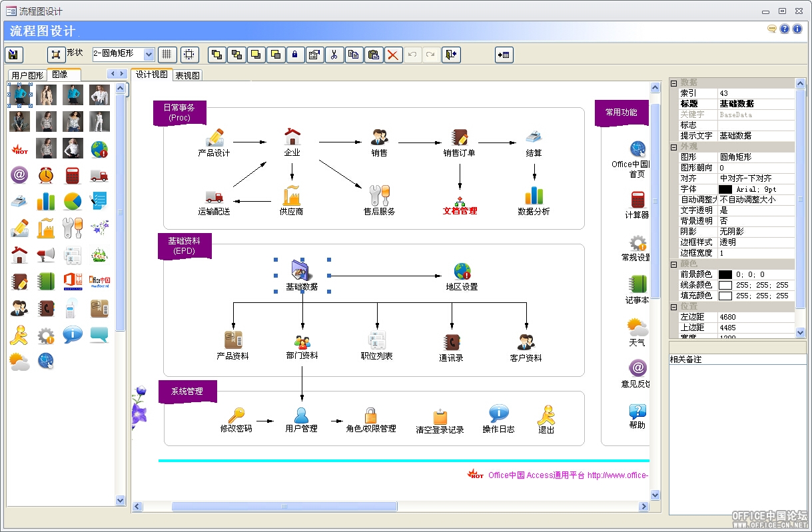Open the blue info icon at top right
This screenshot has height=532, width=812.
click(797, 29)
